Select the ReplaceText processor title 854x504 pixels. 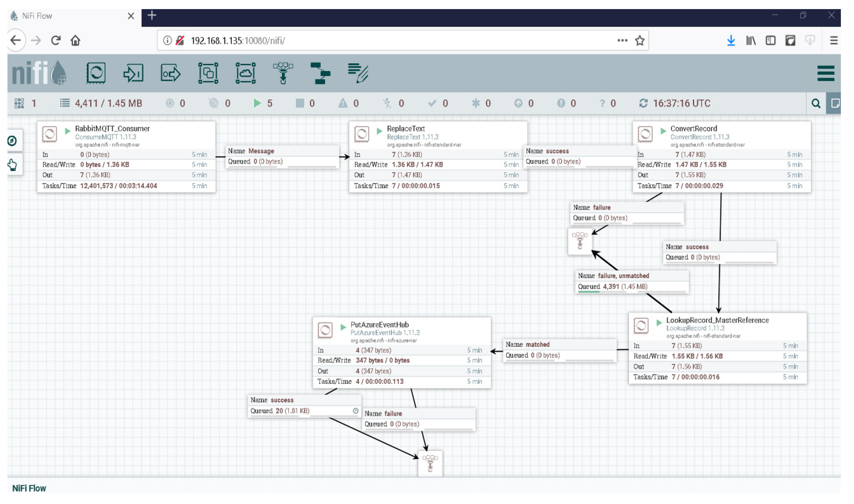coord(406,129)
